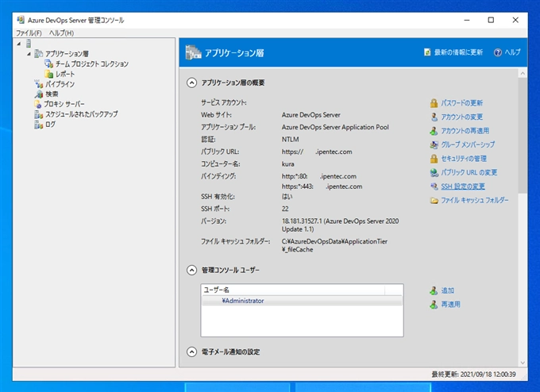Image resolution: width=540 pixels, height=392 pixels.
Task: Click the アプリケーション層 tree node icon
Action: click(39, 54)
